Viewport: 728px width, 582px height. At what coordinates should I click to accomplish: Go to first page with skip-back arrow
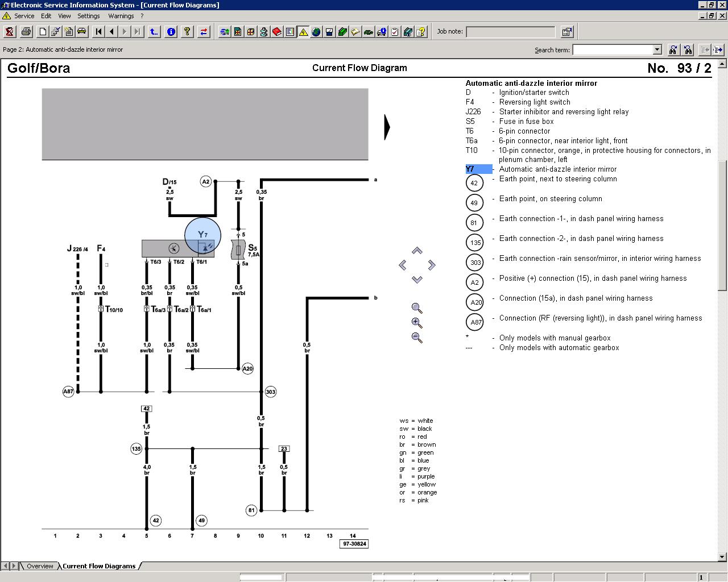[x=99, y=32]
